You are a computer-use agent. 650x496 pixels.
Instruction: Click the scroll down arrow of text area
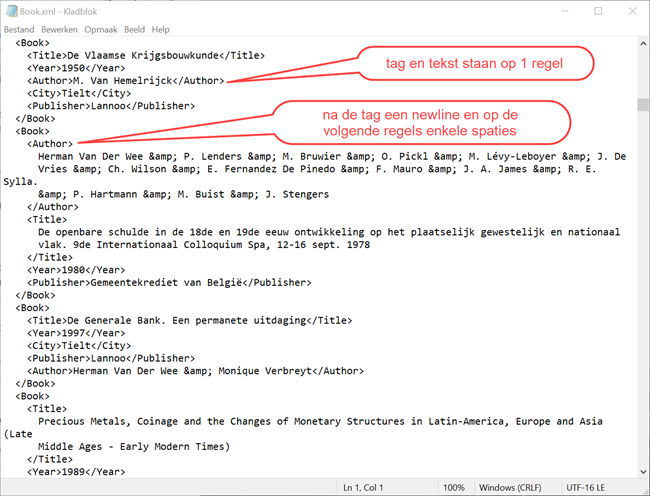[x=643, y=472]
